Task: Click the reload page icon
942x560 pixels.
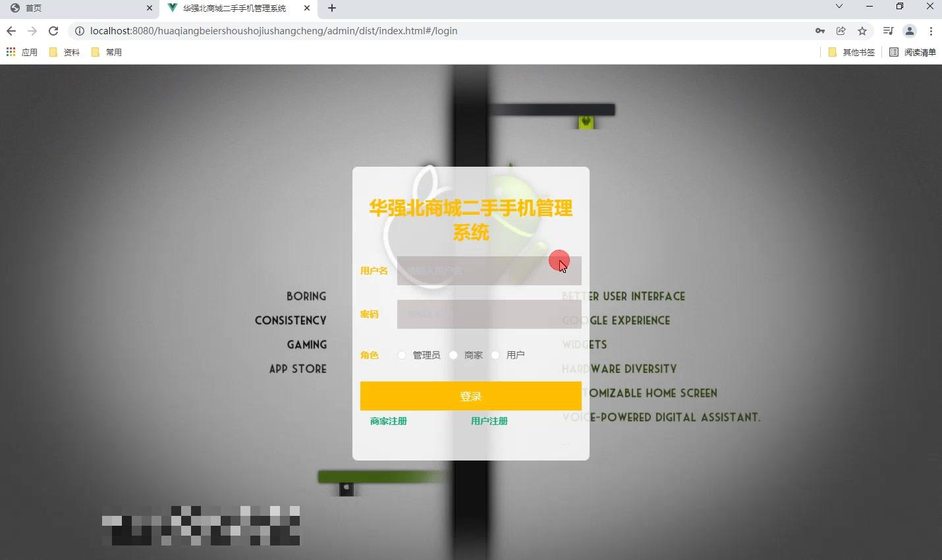Action: [53, 30]
